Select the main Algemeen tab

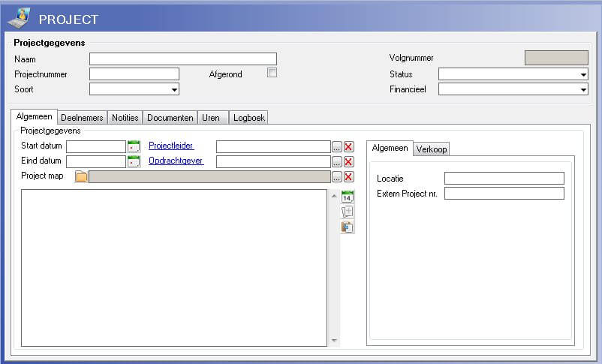click(x=35, y=116)
